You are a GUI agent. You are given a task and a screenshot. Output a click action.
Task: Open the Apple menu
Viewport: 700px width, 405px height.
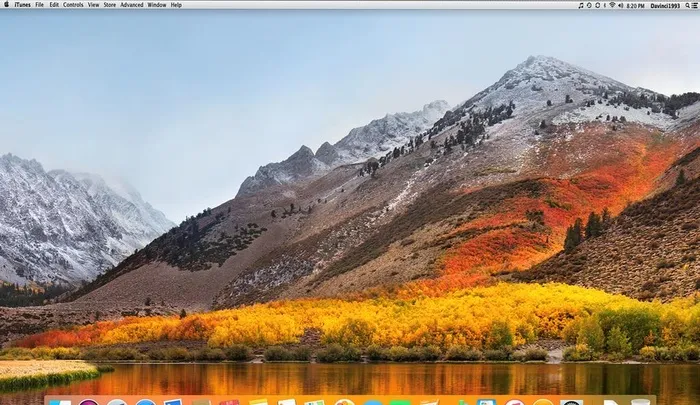(7, 5)
